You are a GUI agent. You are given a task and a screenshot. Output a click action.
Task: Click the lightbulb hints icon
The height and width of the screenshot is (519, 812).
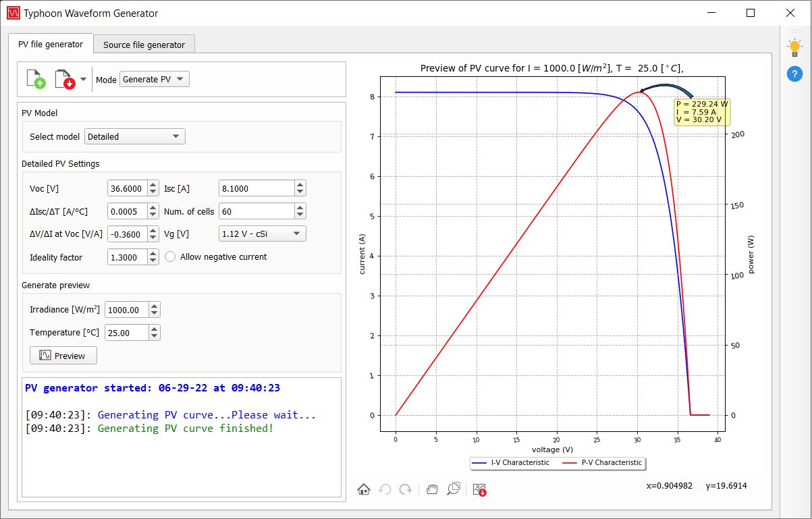[794, 48]
